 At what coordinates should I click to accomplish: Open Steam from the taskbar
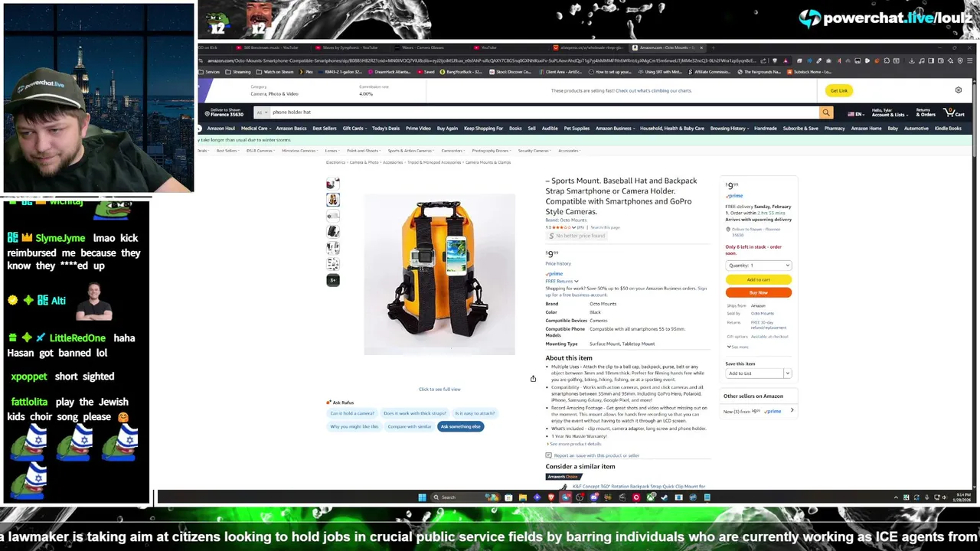[665, 497]
